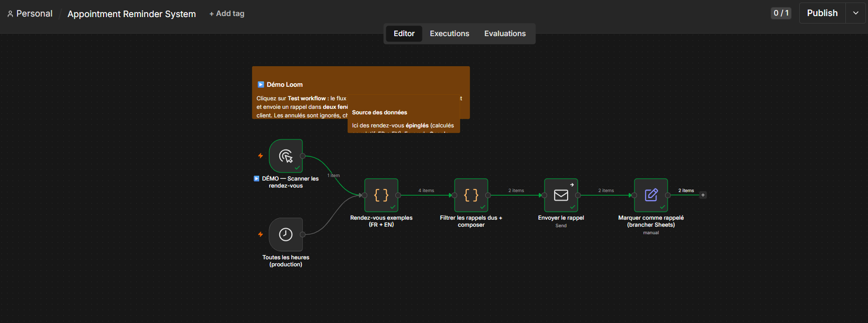Image resolution: width=868 pixels, height=323 pixels.
Task: Click output connector of Filtrer les rappels node
Action: [488, 195]
